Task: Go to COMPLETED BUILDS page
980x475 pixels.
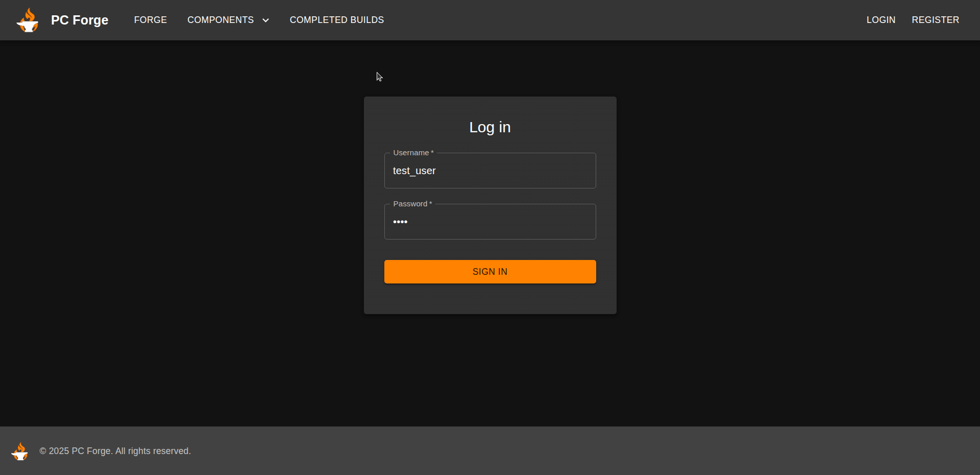Action: pyautogui.click(x=336, y=20)
